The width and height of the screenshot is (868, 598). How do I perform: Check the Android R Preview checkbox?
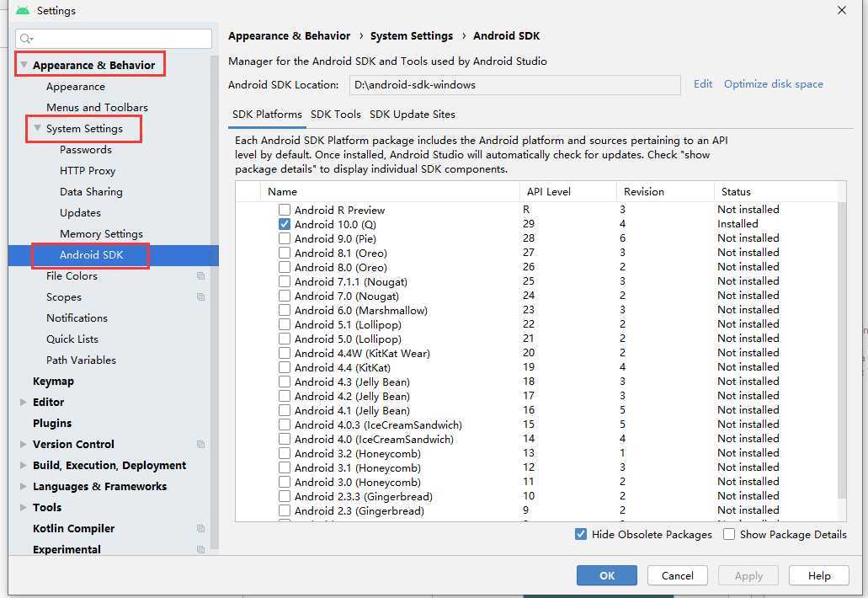(285, 210)
